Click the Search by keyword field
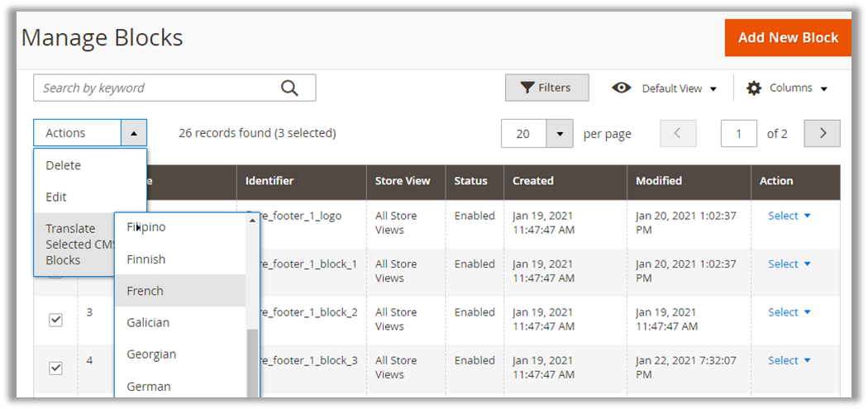The width and height of the screenshot is (868, 409). click(x=157, y=88)
